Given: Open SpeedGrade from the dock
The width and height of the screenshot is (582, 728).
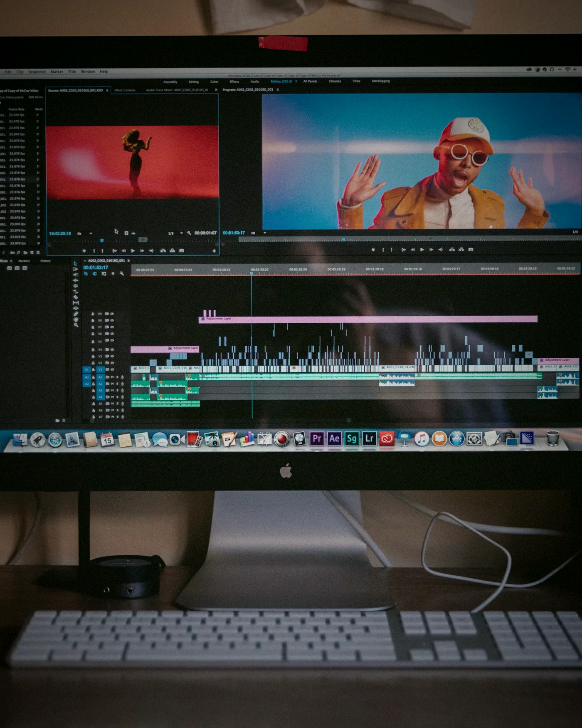Looking at the screenshot, I should tap(352, 438).
